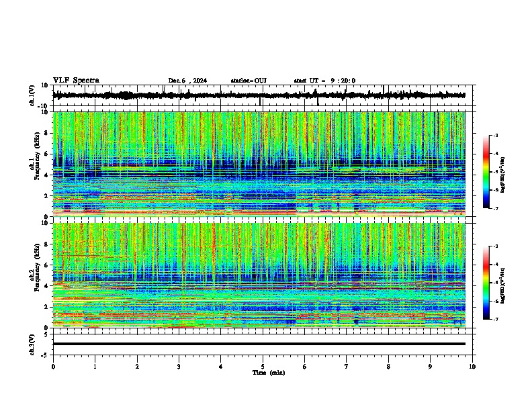Click the "4" kHz tick on ch.2 frequency axis
Image resolution: width=532 pixels, height=411 pixels.
tap(46, 286)
